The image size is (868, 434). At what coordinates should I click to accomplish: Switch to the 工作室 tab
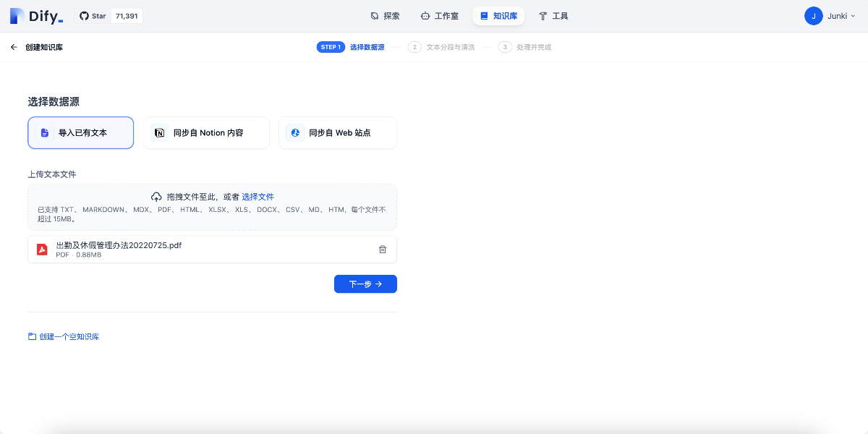(439, 15)
